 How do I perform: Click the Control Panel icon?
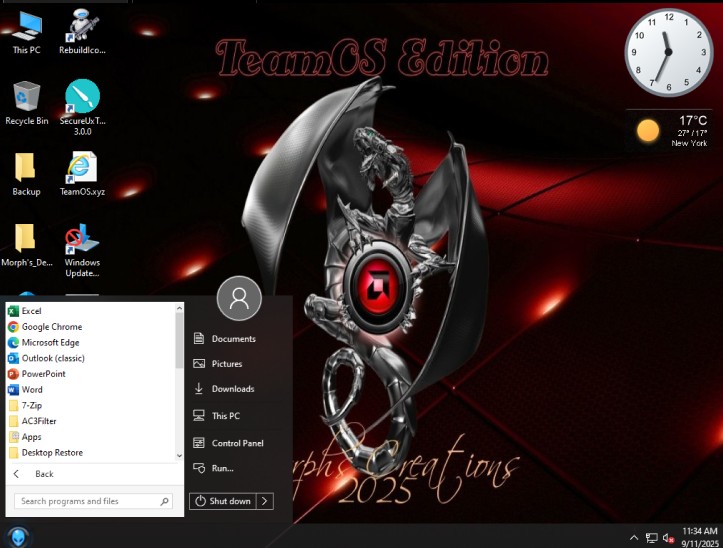point(199,443)
